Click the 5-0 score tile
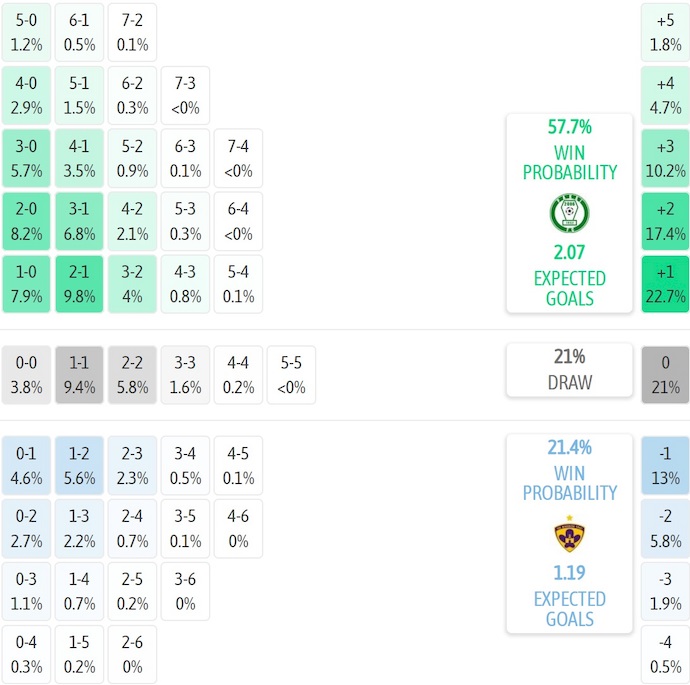This screenshot has height=685, width=690. pos(27,32)
